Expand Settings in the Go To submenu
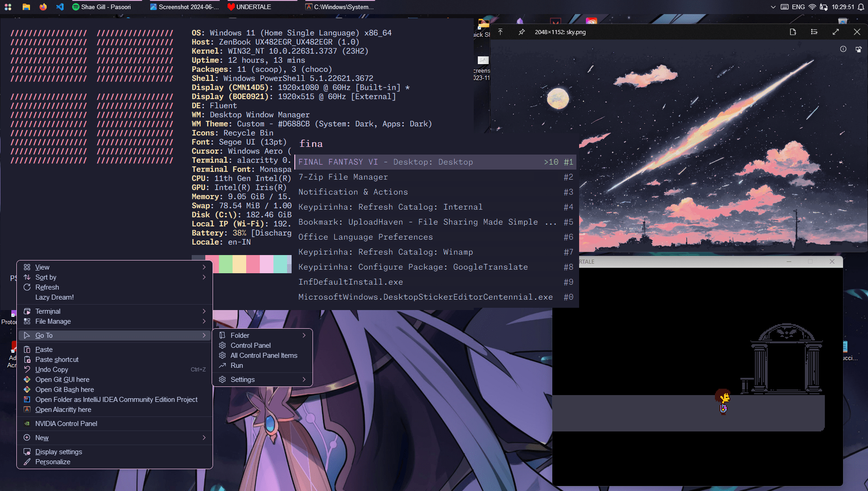 click(262, 380)
